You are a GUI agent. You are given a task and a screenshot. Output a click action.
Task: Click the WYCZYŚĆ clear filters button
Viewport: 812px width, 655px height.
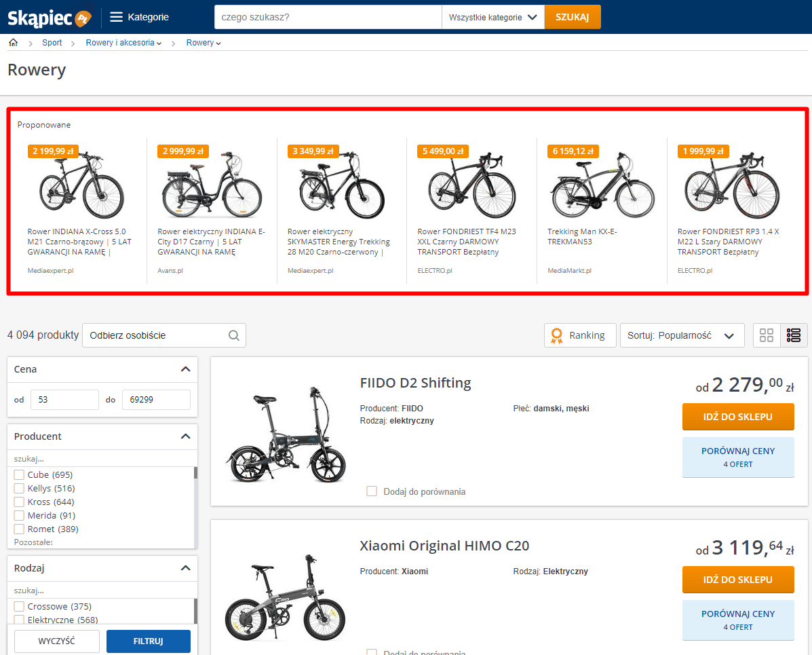[57, 641]
